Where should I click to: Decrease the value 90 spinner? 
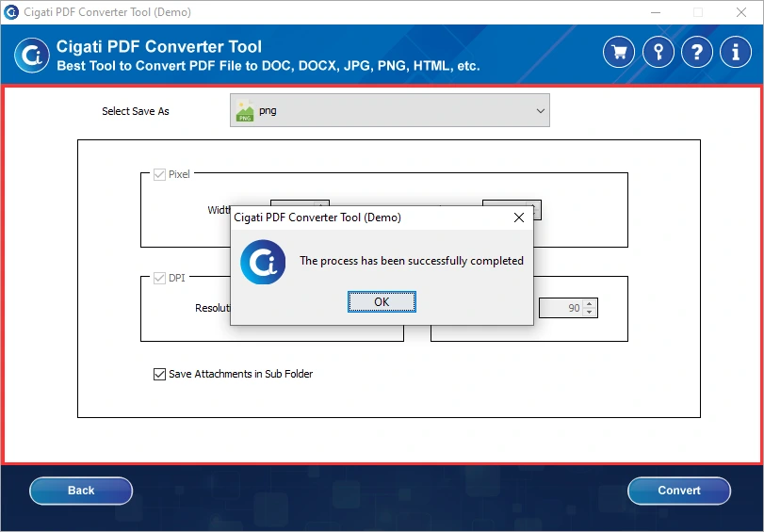[x=590, y=313]
